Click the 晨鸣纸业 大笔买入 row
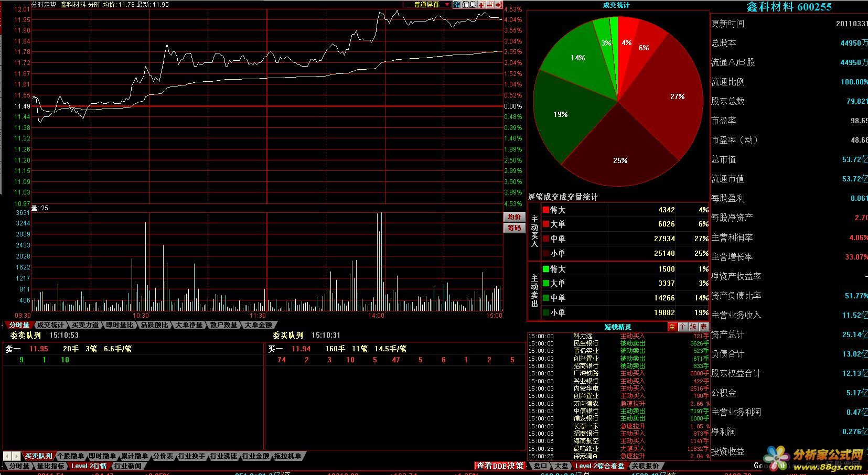 tap(618, 449)
